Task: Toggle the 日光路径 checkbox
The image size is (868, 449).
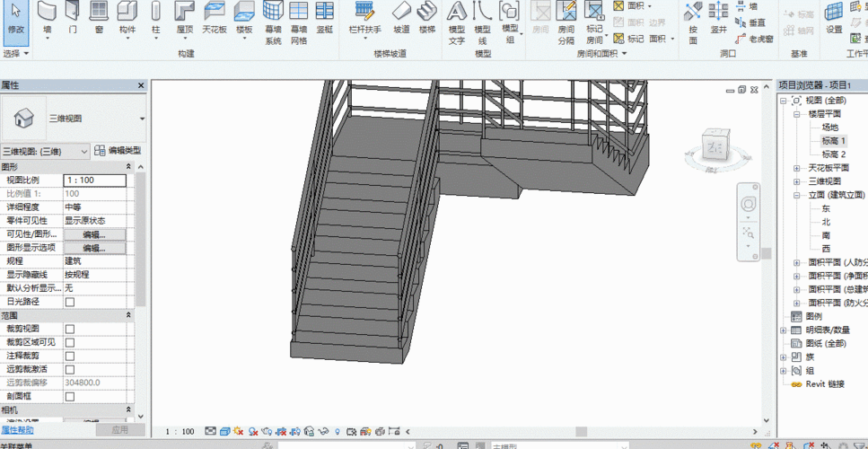Action: click(70, 302)
